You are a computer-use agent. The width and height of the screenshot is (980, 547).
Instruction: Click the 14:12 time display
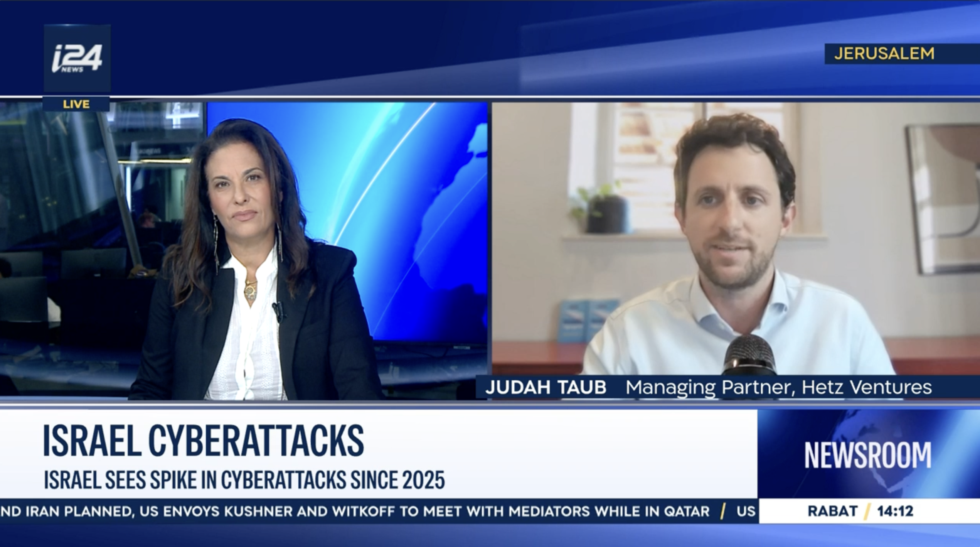coord(895,511)
